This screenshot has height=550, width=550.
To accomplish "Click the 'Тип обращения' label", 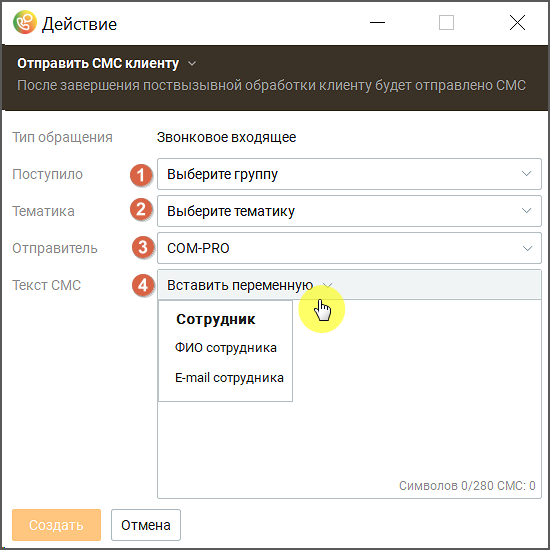I will pyautogui.click(x=62, y=137).
